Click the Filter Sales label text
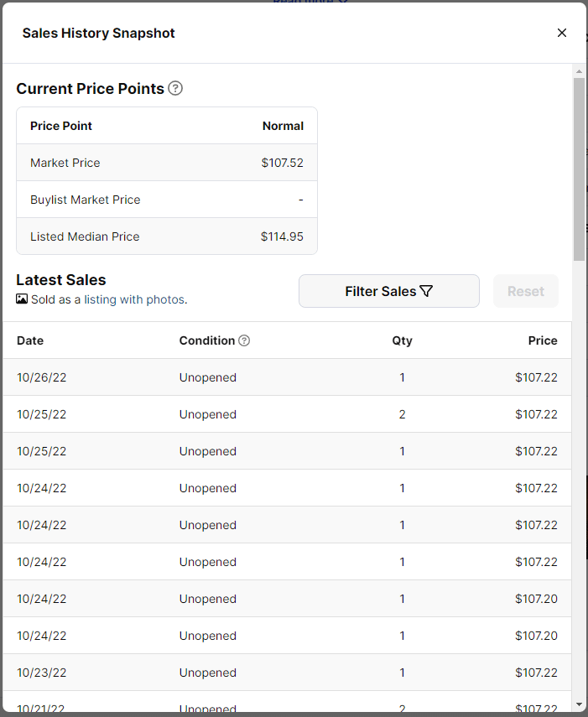Viewport: 588px width, 717px height. click(380, 291)
